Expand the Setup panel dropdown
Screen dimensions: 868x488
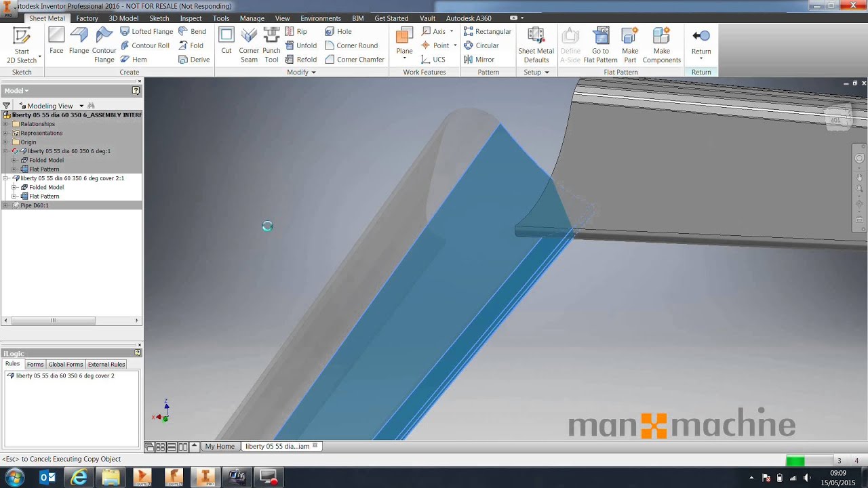click(x=547, y=73)
